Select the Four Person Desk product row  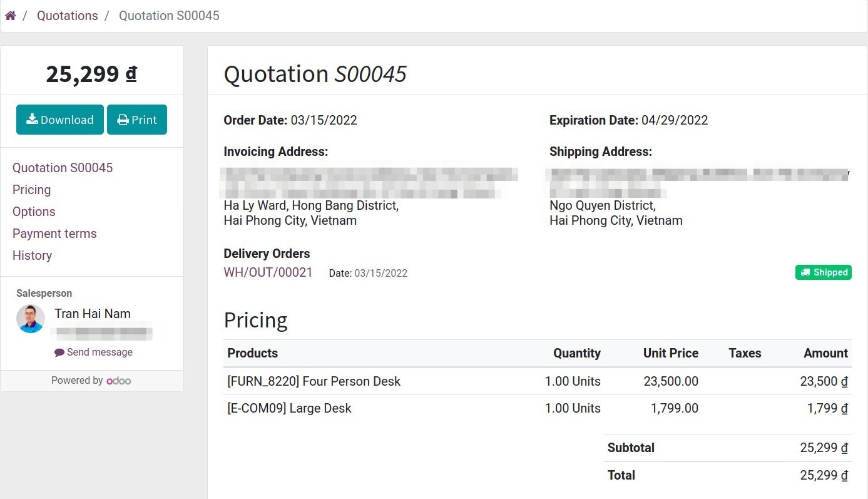click(x=313, y=381)
